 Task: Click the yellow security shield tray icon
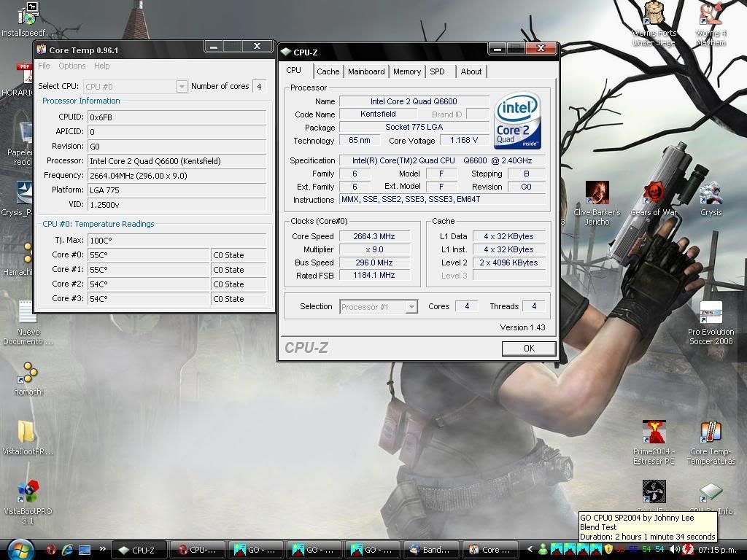tap(608, 550)
